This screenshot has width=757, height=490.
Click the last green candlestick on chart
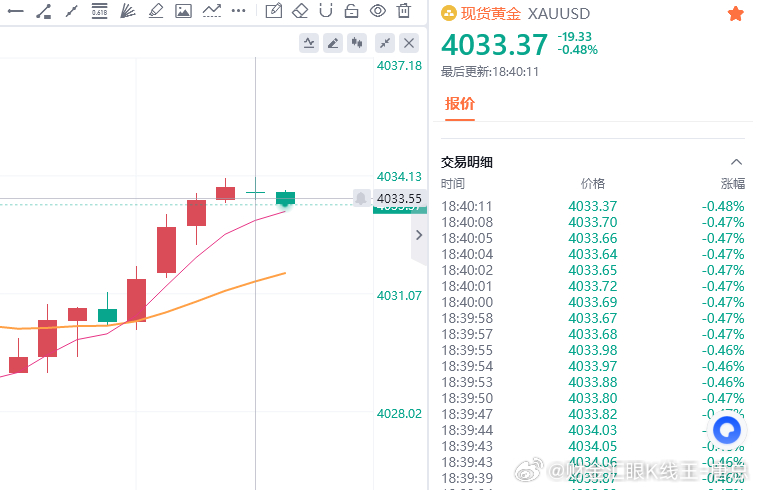(x=285, y=198)
